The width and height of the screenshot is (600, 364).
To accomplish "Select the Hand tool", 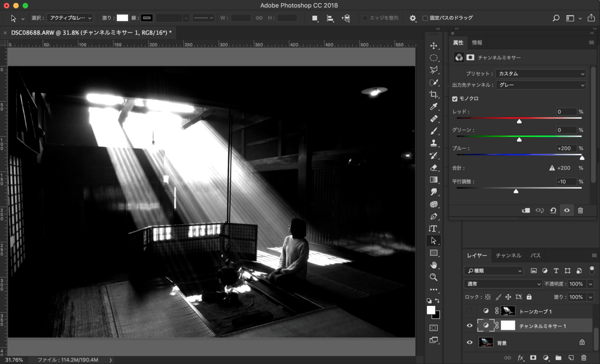I will click(433, 265).
